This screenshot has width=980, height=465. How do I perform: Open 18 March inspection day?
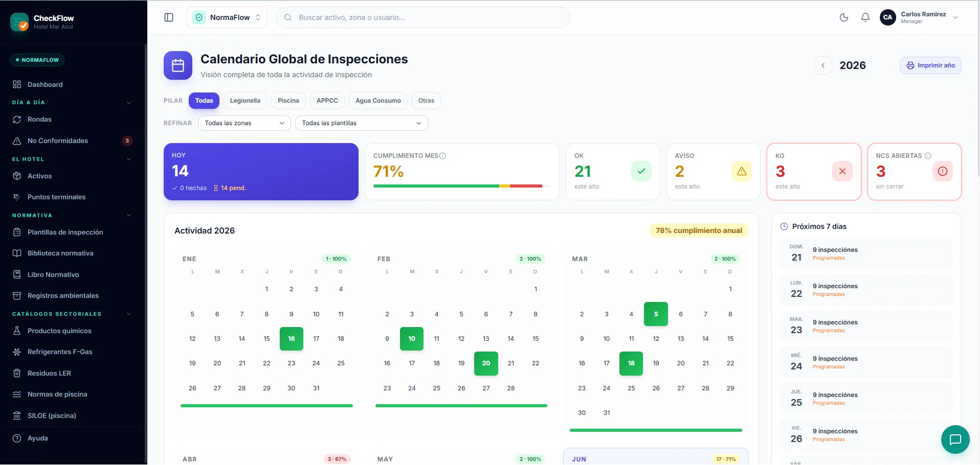tap(631, 363)
